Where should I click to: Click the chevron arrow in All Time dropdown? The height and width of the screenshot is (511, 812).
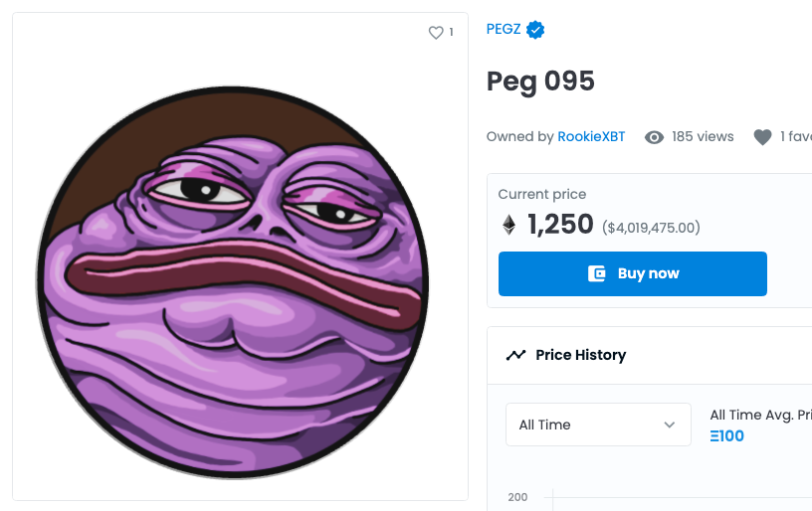tap(670, 425)
